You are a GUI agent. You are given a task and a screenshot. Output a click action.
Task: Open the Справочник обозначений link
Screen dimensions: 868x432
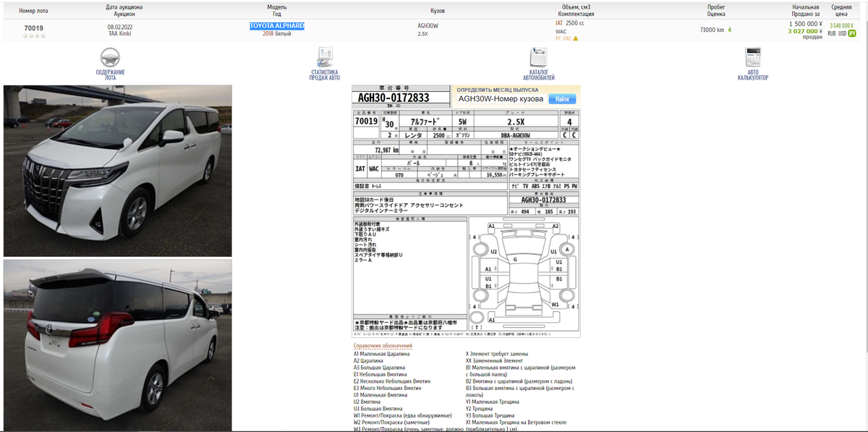point(383,346)
